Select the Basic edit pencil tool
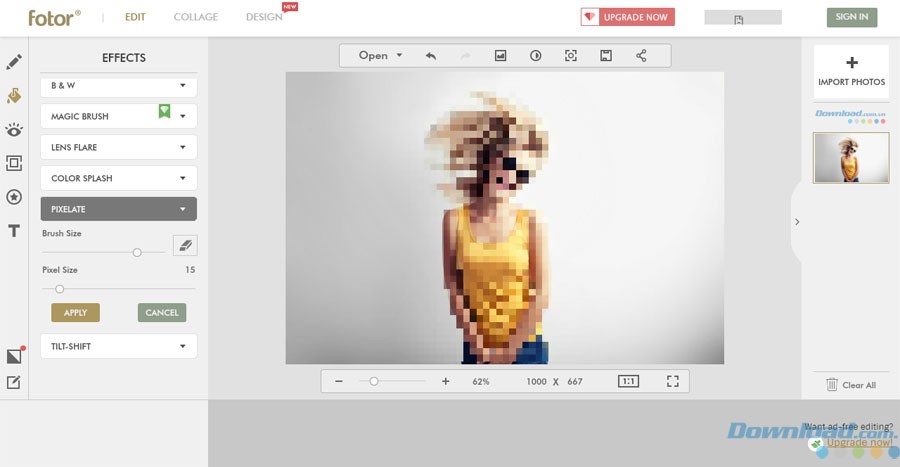900x467 pixels. point(14,61)
